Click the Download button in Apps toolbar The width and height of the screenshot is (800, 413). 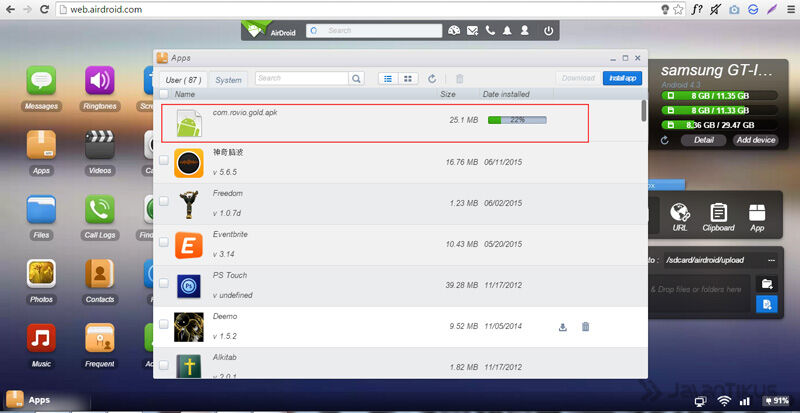coord(579,78)
